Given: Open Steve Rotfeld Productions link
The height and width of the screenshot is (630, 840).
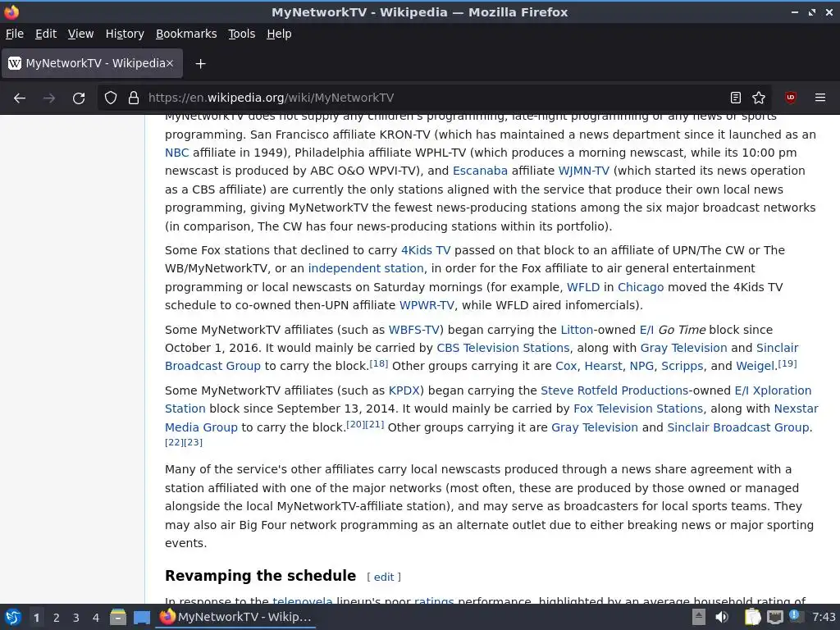Looking at the screenshot, I should 614,390.
